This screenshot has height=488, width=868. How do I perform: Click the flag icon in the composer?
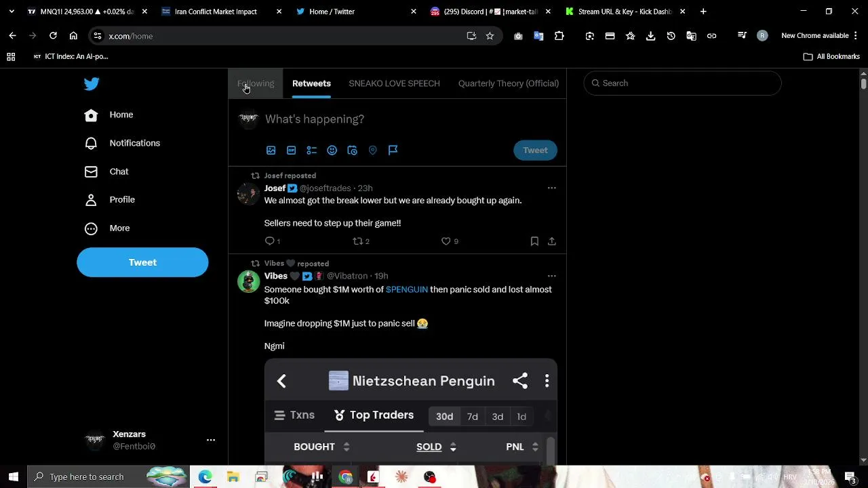point(393,150)
